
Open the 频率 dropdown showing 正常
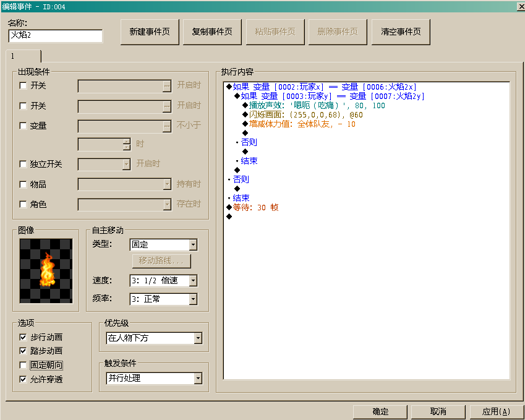click(163, 299)
